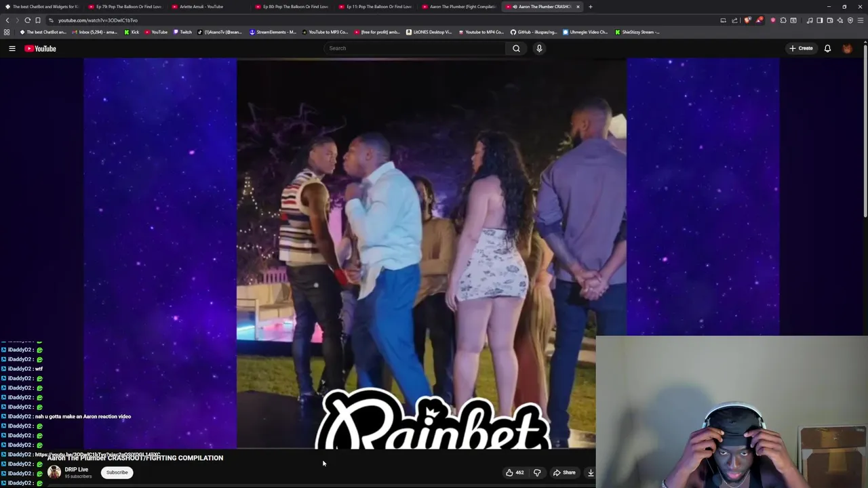Click the Share button under the video

coord(564,472)
